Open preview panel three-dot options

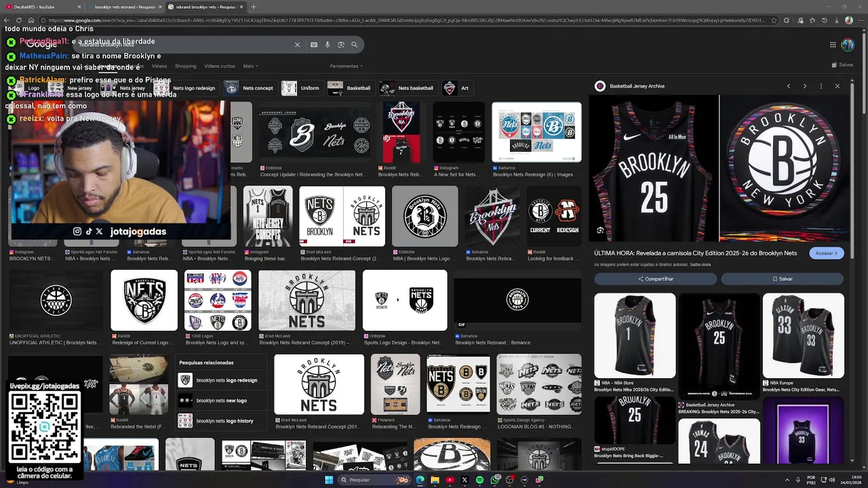(x=821, y=86)
